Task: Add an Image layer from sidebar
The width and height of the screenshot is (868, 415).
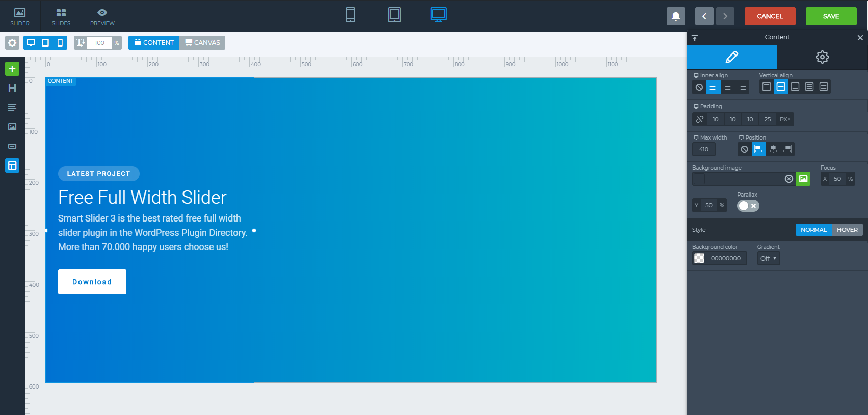Action: pos(12,127)
